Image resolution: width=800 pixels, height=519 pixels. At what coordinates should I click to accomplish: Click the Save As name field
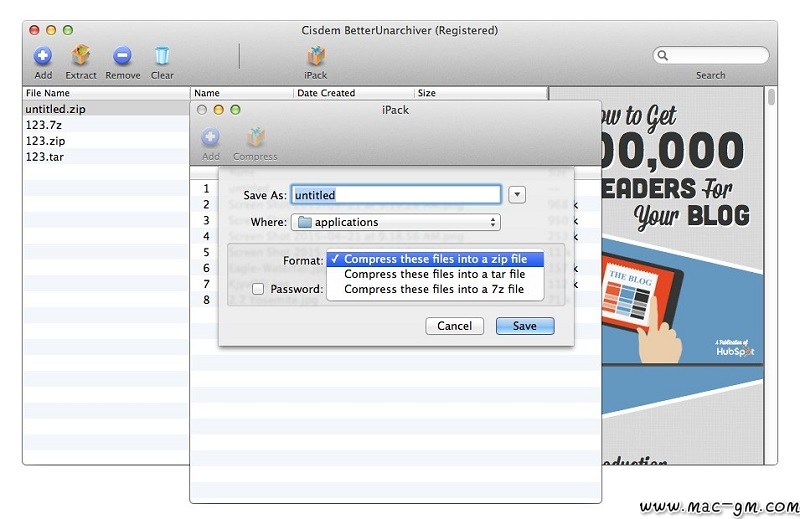[396, 195]
